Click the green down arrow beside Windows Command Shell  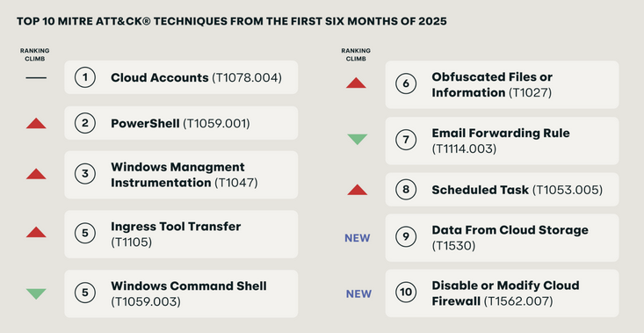(36, 293)
